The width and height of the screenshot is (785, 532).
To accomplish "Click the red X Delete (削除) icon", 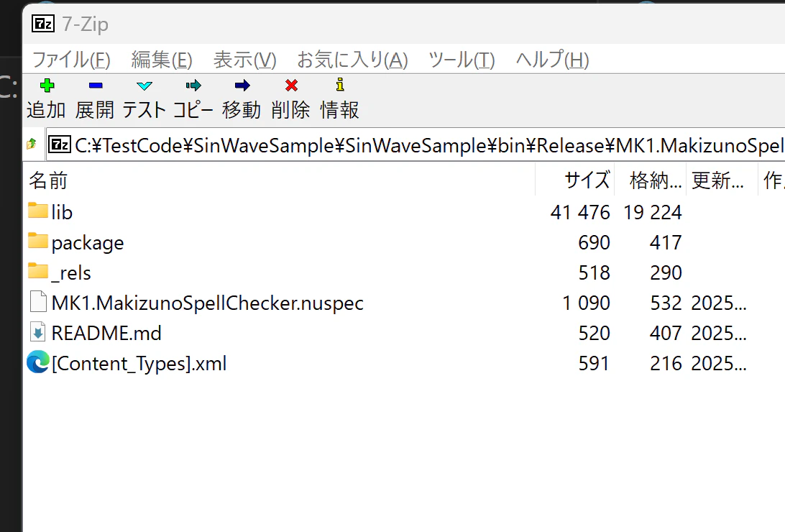I will [291, 86].
